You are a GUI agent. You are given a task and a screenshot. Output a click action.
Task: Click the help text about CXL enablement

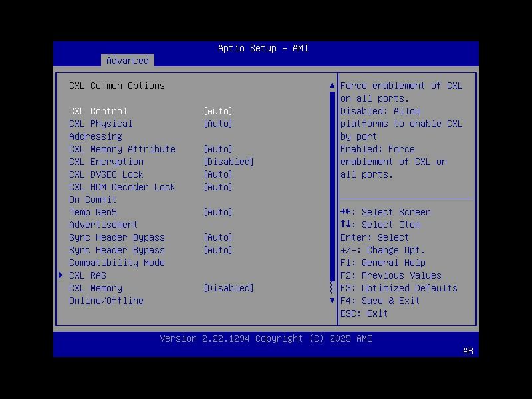coord(402,130)
